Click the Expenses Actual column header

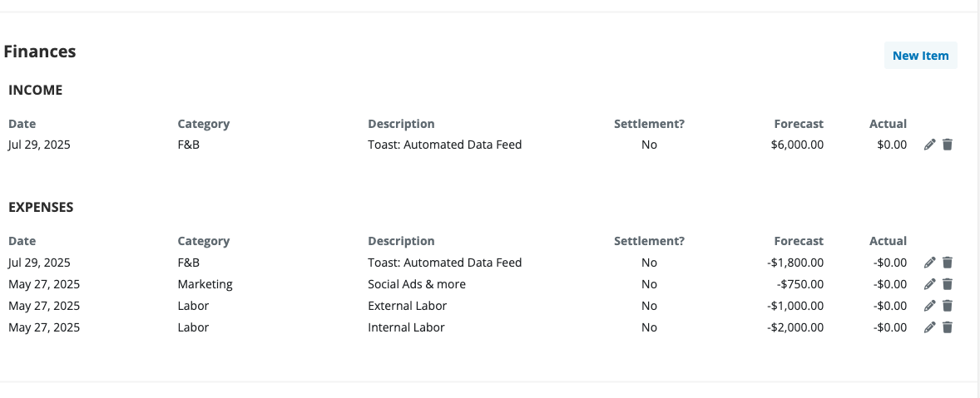tap(888, 241)
